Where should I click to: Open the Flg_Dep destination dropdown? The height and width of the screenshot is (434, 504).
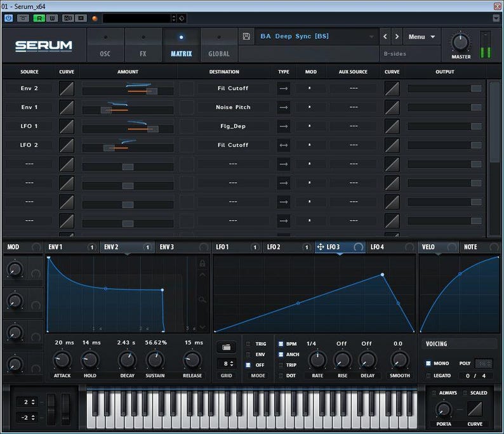pyautogui.click(x=233, y=126)
